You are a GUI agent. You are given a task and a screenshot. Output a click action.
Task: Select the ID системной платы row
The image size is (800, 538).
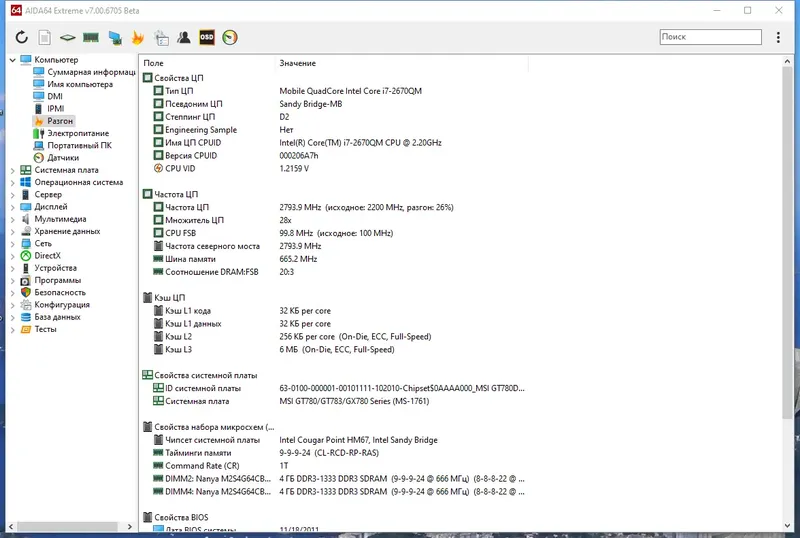(x=337, y=388)
